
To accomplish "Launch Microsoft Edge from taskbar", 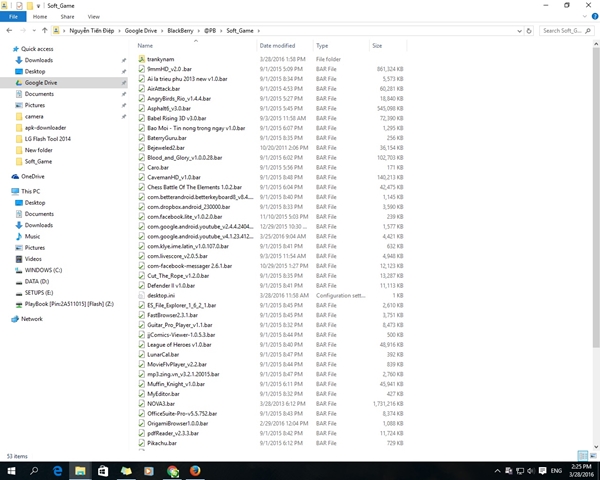I will [57, 471].
